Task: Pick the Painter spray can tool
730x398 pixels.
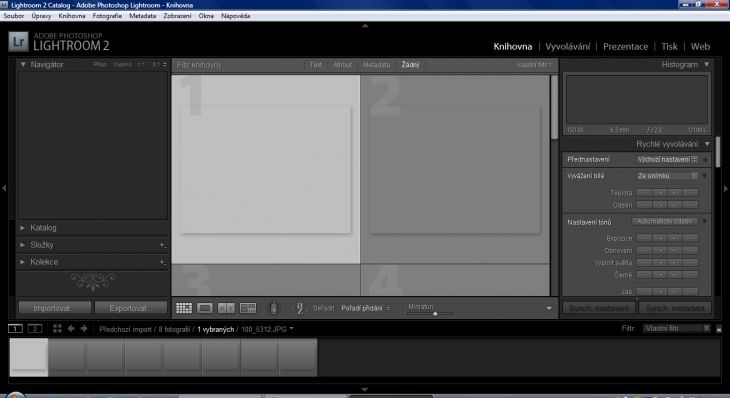Action: 274,308
